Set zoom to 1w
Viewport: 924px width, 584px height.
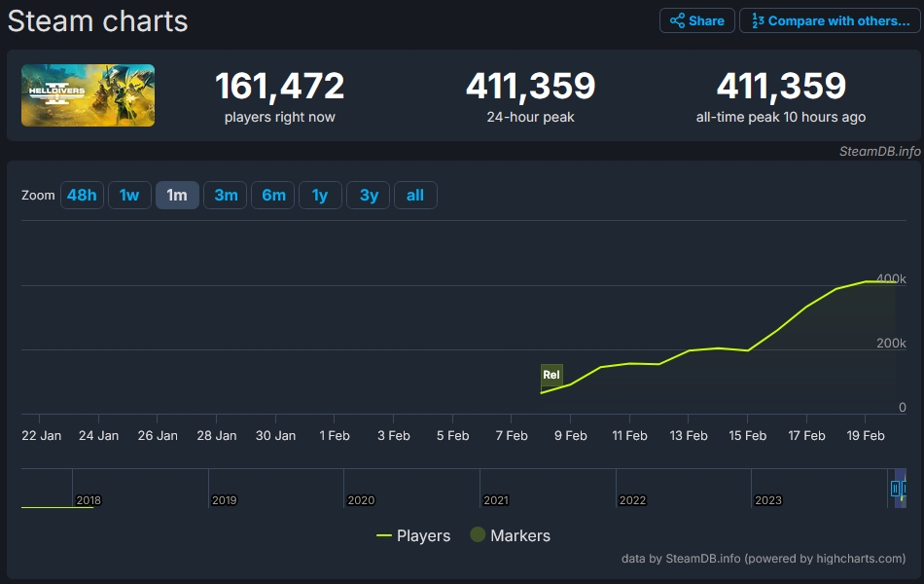coord(129,196)
